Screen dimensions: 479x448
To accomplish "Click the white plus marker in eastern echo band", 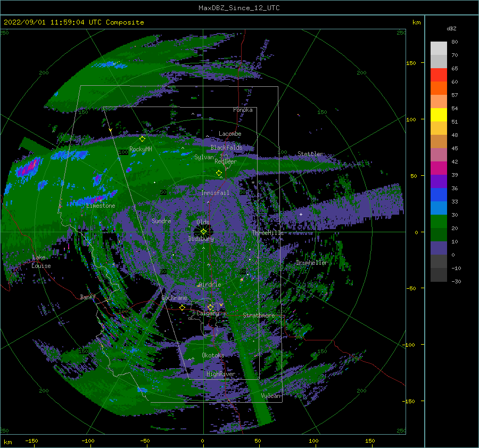I will (301, 214).
